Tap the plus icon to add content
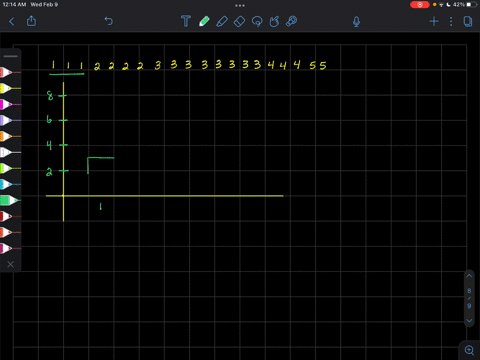The image size is (480, 360). point(434,22)
